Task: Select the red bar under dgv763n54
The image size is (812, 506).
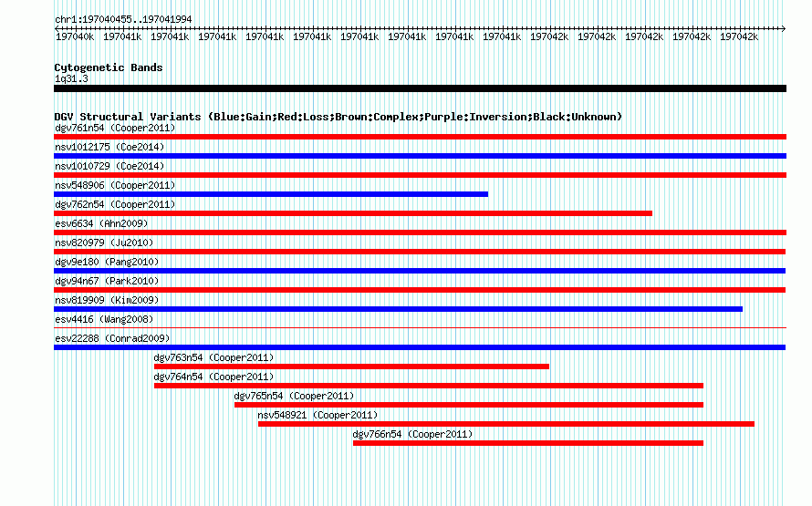Action: pyautogui.click(x=351, y=367)
